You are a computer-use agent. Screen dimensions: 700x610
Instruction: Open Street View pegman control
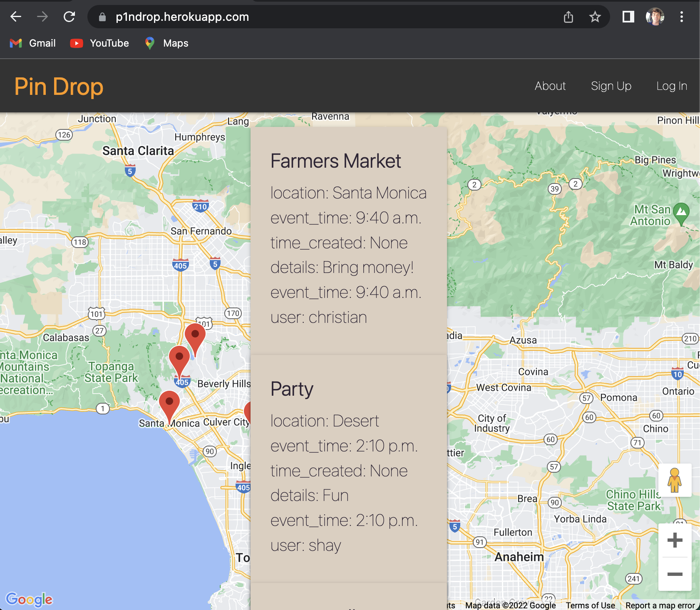(675, 480)
